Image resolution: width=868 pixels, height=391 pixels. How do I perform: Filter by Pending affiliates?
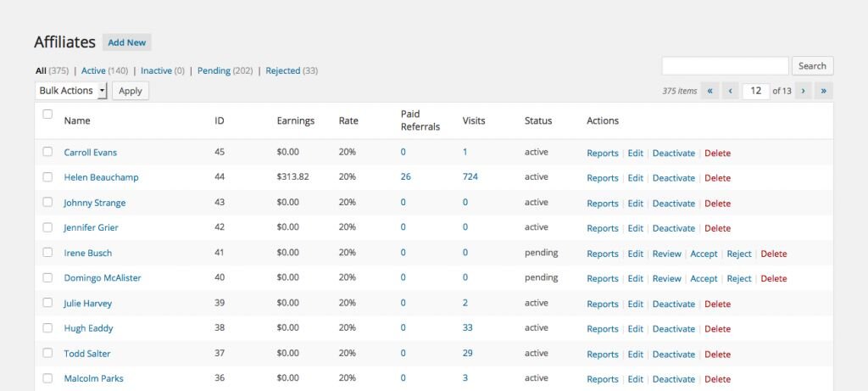point(214,71)
